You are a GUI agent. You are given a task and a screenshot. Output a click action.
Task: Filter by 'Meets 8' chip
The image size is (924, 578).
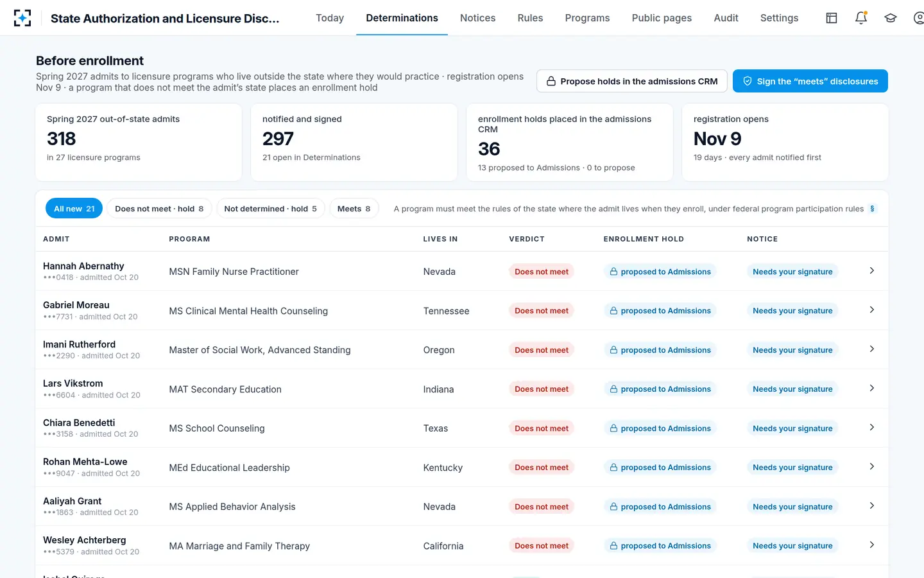[354, 209]
